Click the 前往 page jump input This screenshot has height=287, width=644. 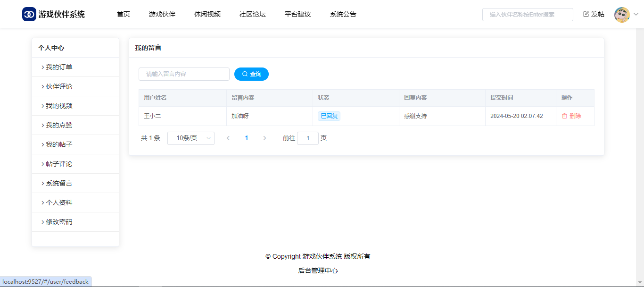(308, 138)
